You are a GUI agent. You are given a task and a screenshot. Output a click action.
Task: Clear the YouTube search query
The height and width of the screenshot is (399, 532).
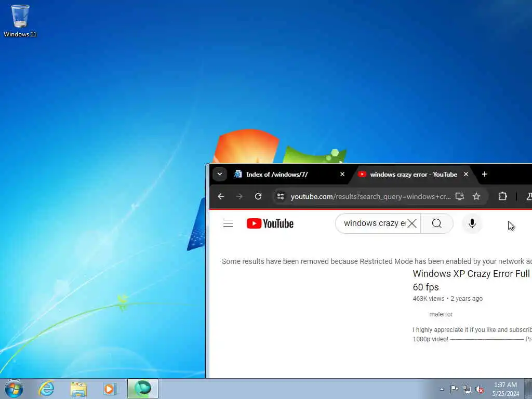412,223
